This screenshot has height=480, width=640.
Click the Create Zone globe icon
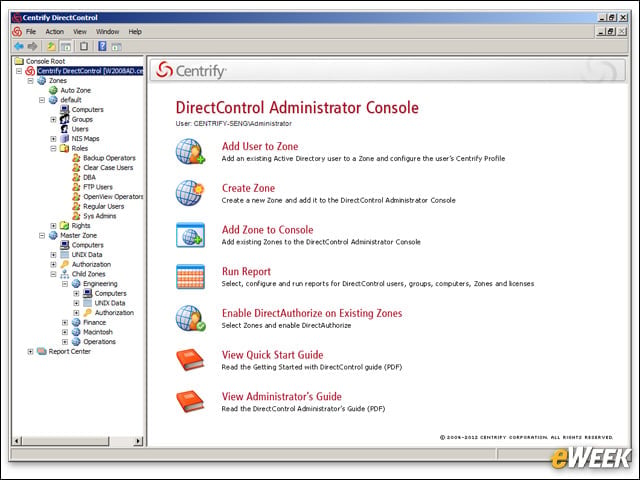click(190, 193)
